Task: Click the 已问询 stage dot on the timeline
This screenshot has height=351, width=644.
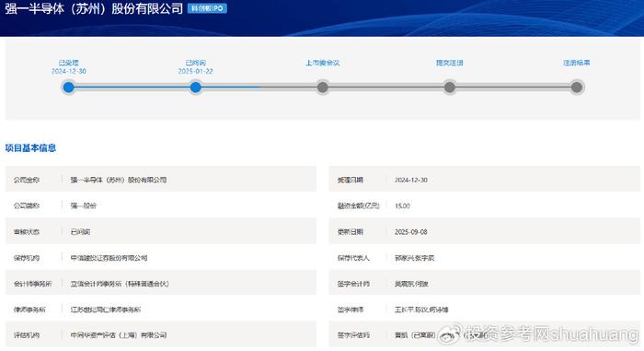Action: tap(195, 88)
